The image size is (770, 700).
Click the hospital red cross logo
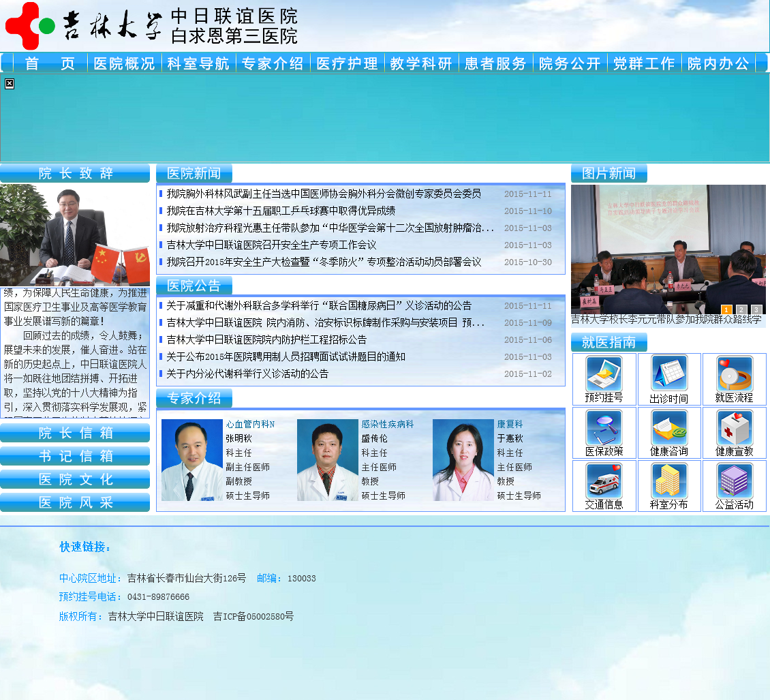tap(29, 25)
